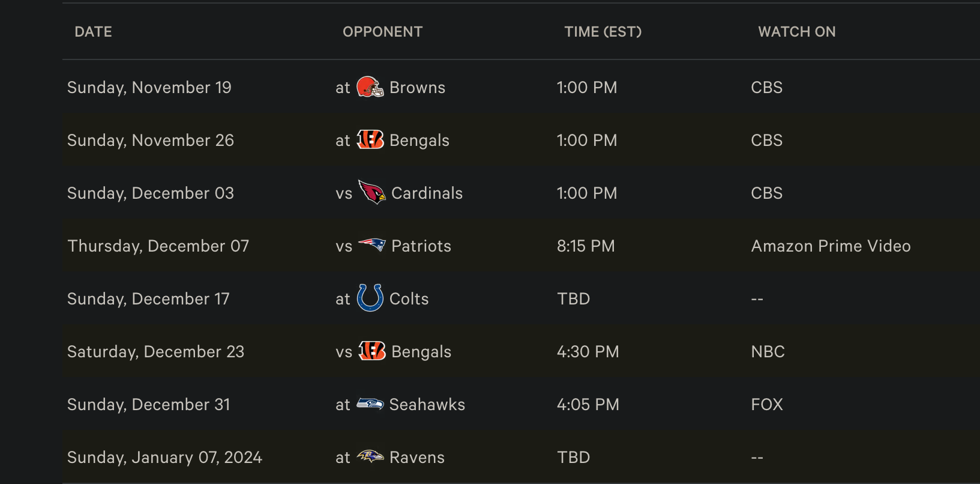Click the Colts horseshoe logo
This screenshot has width=980, height=484.
click(x=370, y=298)
